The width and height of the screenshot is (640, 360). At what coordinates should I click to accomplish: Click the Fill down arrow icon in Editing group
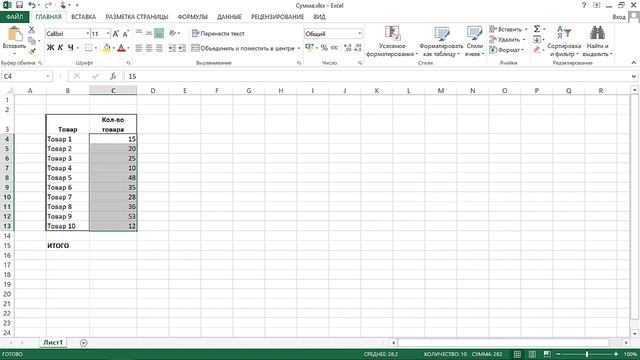(x=537, y=40)
